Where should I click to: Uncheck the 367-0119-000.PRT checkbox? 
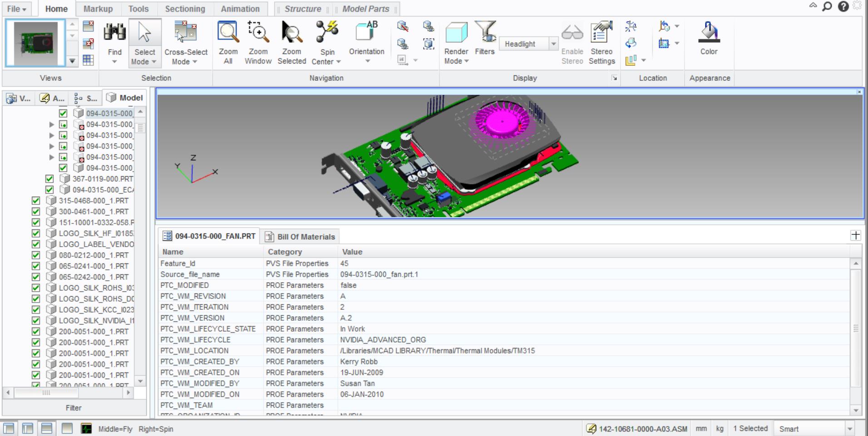pyautogui.click(x=49, y=179)
